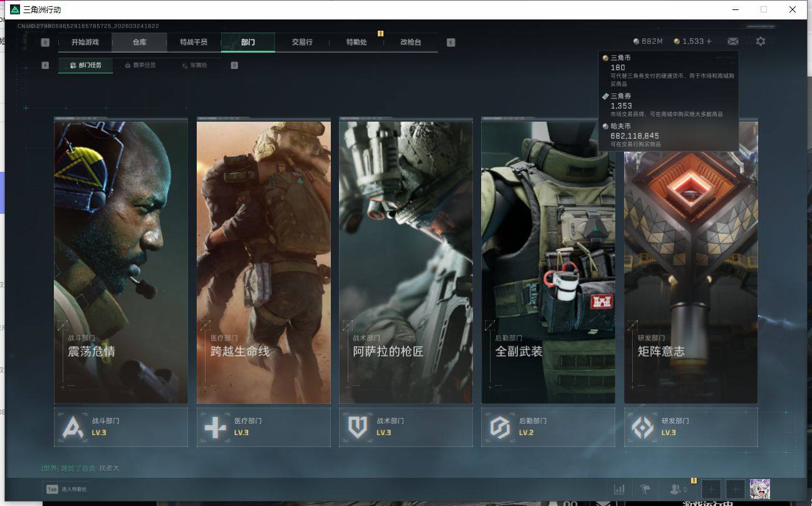Click the bar chart statistics icon
Viewport: 812px width, 506px height.
click(619, 489)
